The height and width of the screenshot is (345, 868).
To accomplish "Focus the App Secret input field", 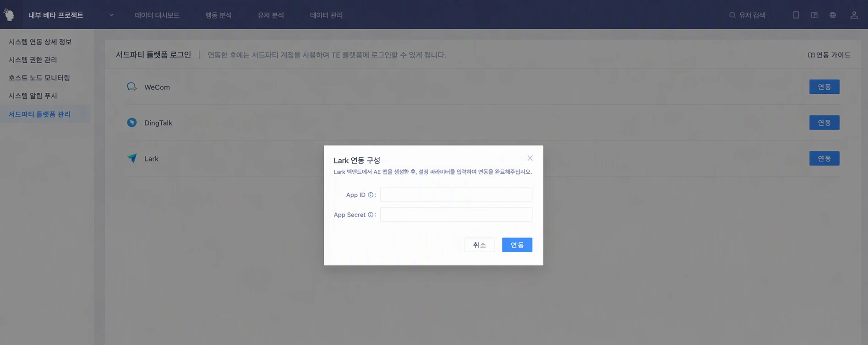I will 456,215.
